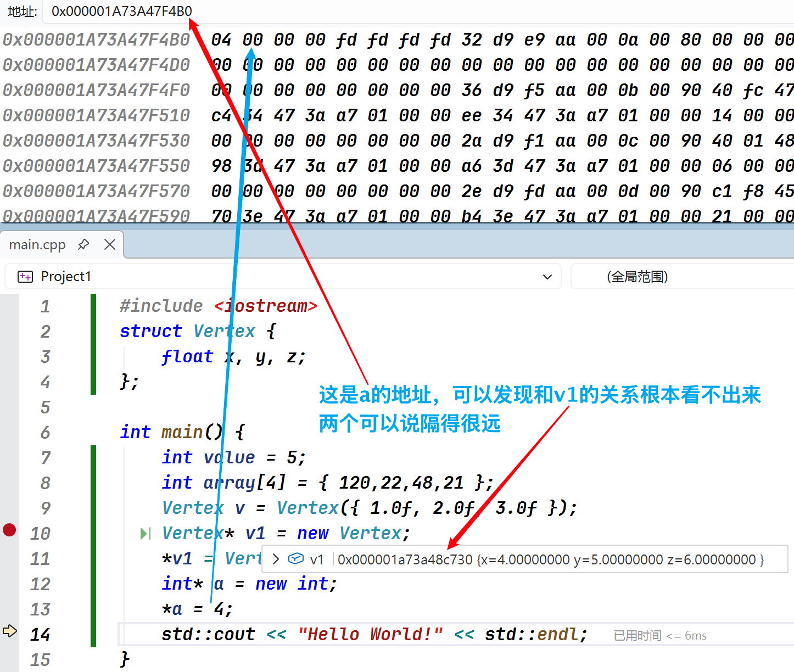Click the '*a = 4;' statement

pos(198,609)
